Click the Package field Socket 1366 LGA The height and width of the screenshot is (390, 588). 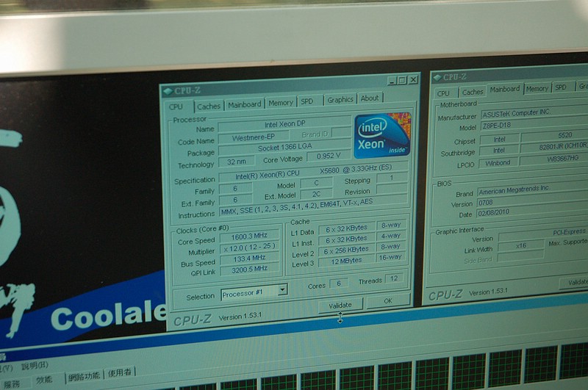(284, 147)
